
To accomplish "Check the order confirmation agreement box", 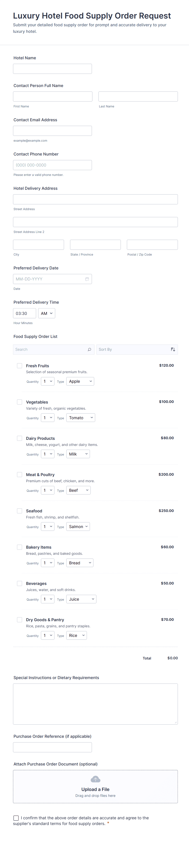I will point(16,818).
